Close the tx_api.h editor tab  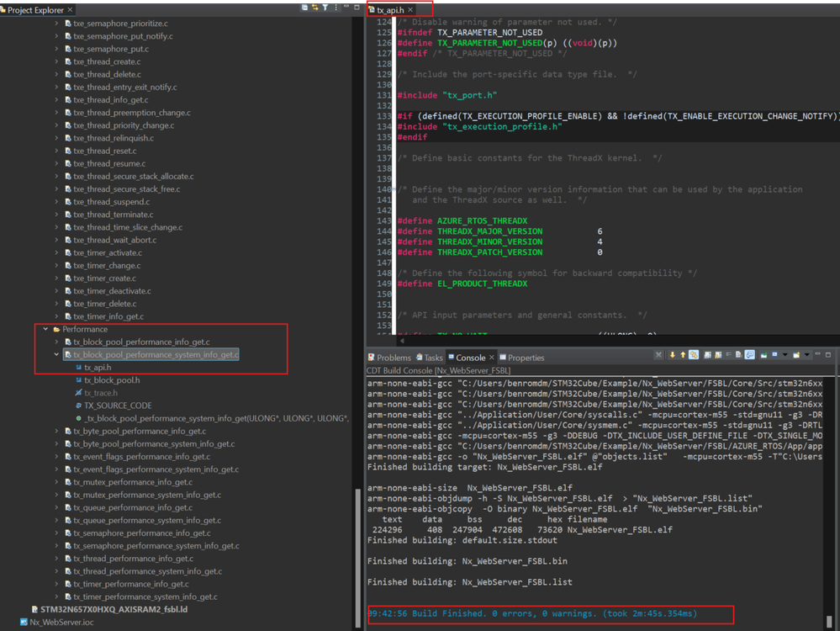(x=410, y=9)
